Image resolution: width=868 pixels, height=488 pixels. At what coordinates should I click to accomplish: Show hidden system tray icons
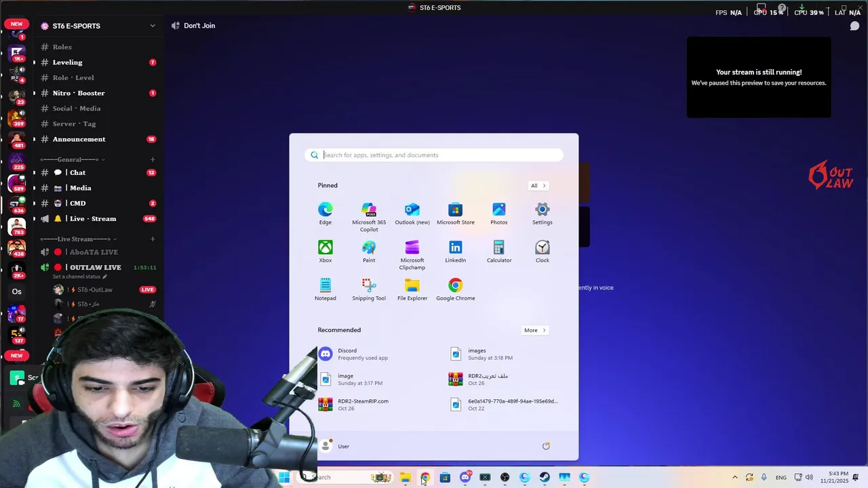click(734, 478)
